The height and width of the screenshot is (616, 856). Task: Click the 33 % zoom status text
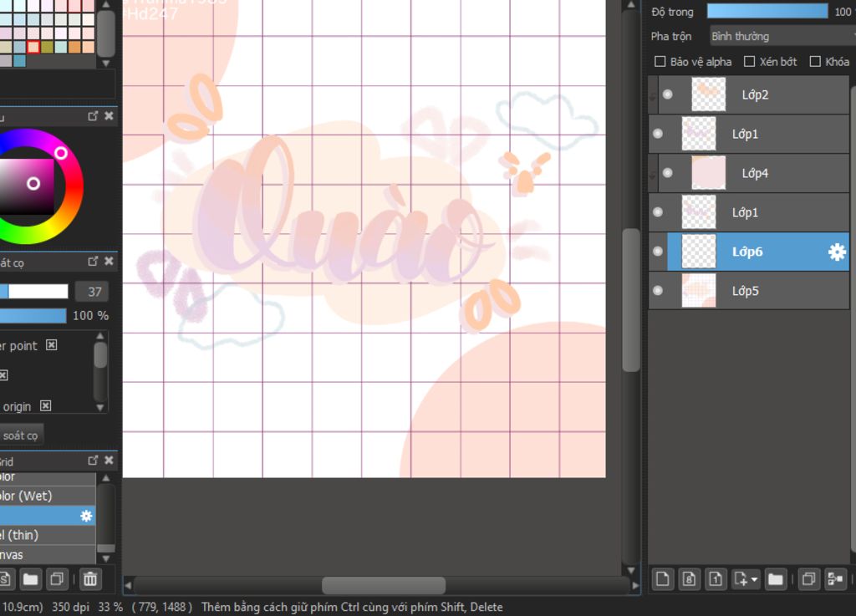(x=110, y=607)
